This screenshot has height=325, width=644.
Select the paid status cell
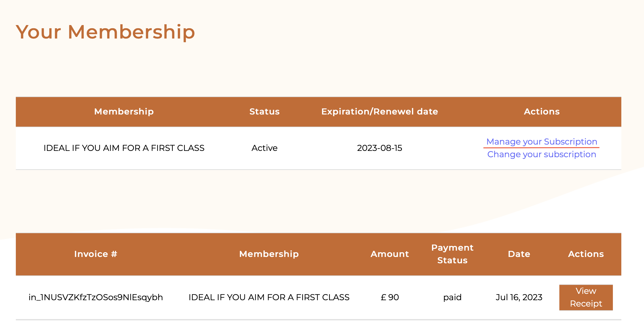click(453, 297)
